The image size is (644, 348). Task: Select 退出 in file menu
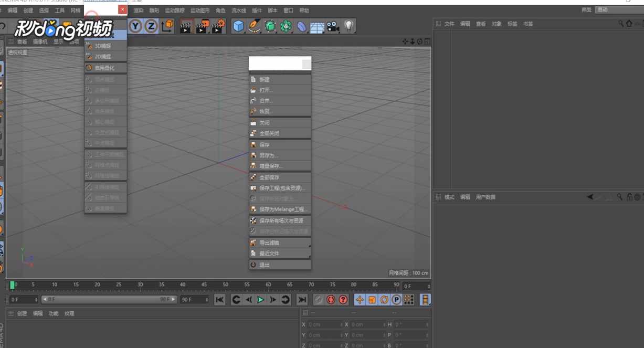point(280,265)
